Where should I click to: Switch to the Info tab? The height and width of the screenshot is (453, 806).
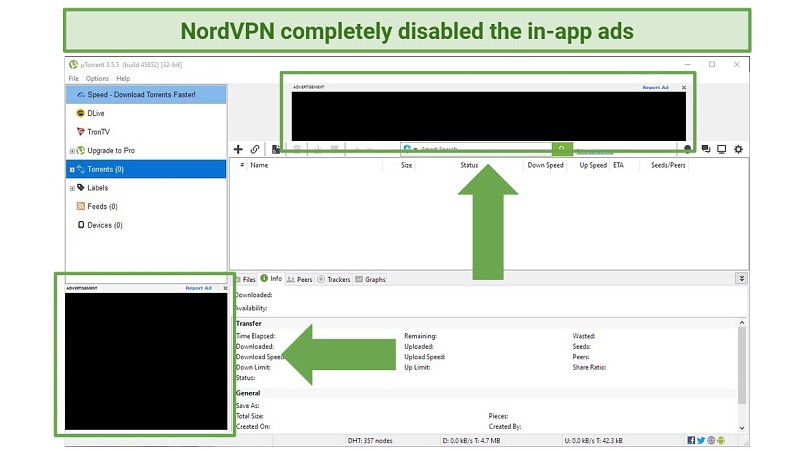pyautogui.click(x=271, y=278)
